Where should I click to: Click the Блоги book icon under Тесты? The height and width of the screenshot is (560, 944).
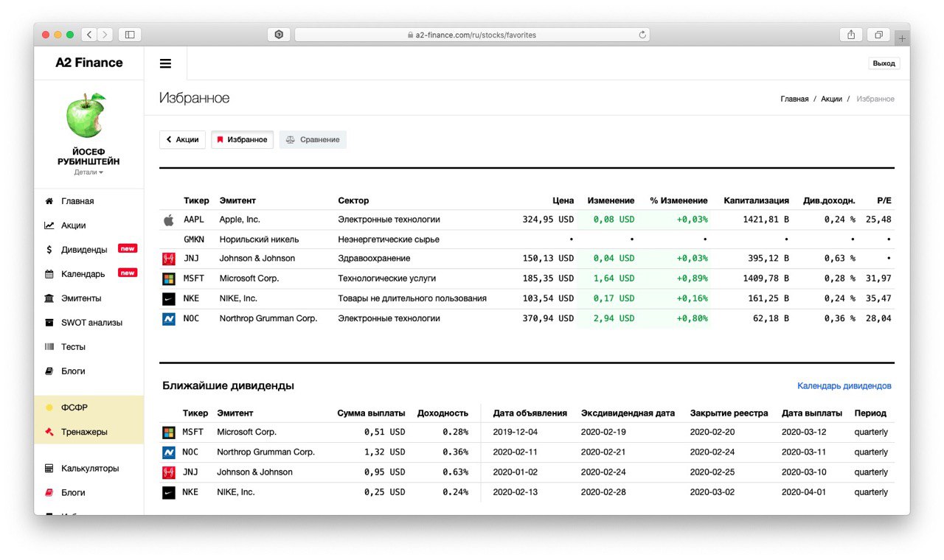pyautogui.click(x=49, y=371)
